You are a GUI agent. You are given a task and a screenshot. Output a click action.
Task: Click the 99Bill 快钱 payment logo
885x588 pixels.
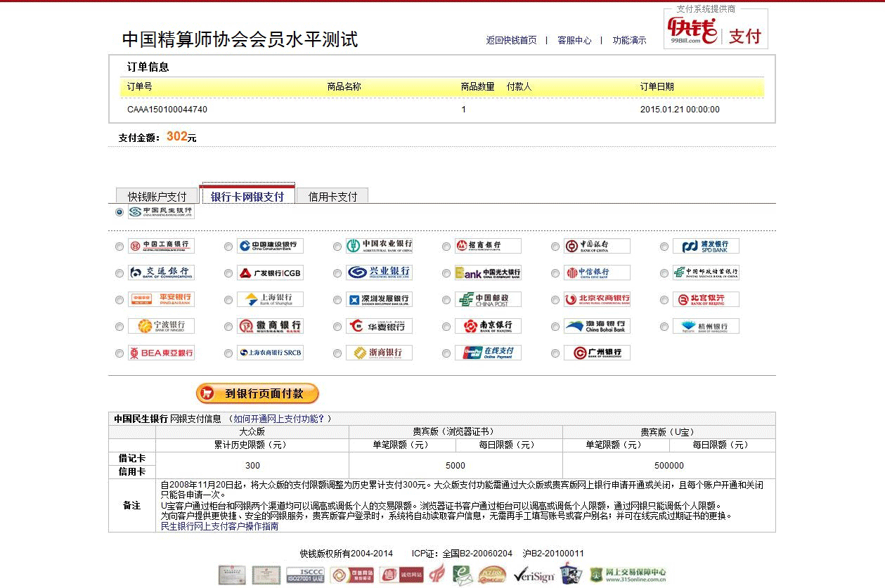[x=715, y=31]
